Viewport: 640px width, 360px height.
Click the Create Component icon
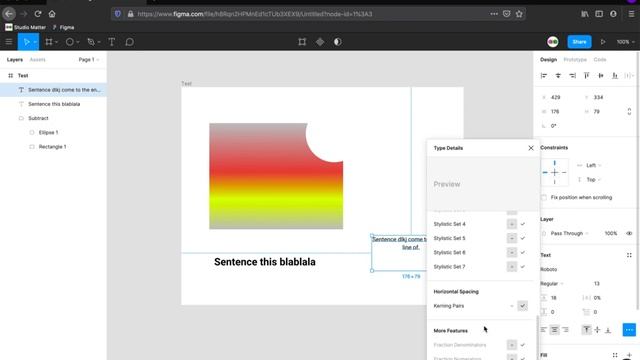coord(320,42)
